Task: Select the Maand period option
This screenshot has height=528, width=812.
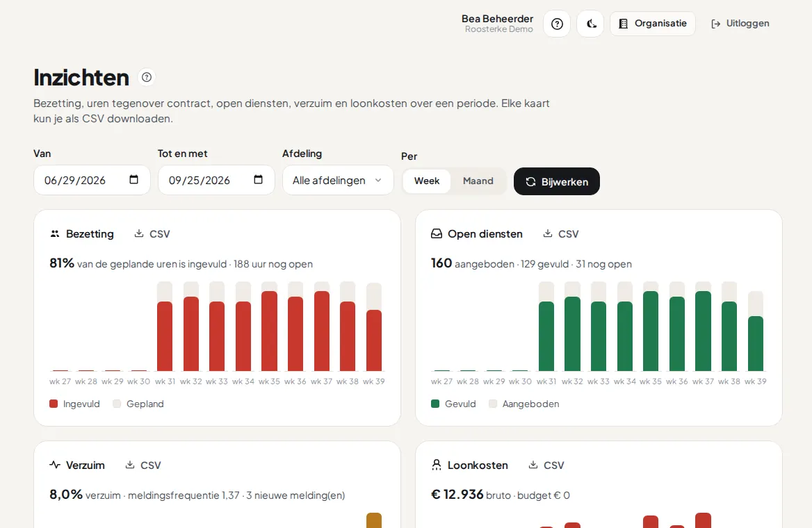Action: click(x=478, y=181)
